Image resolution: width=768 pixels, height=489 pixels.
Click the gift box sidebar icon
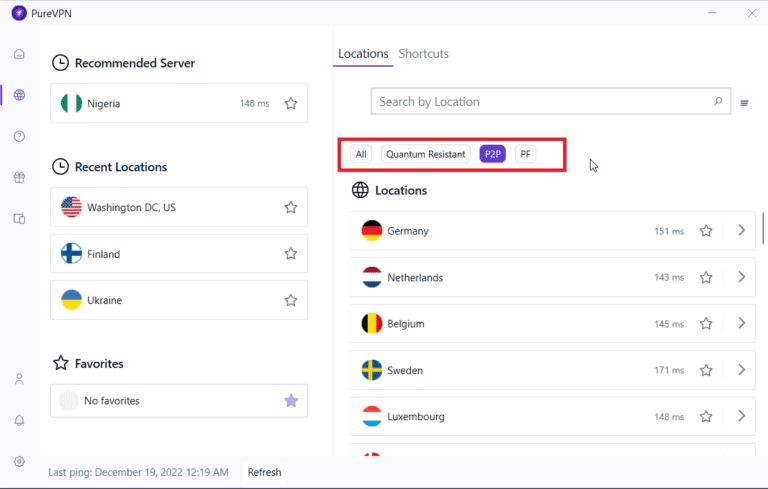pos(19,178)
